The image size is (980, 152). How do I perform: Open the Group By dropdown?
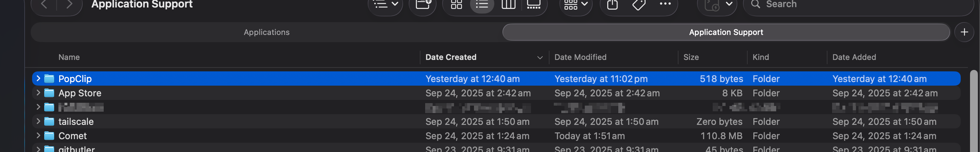576,5
